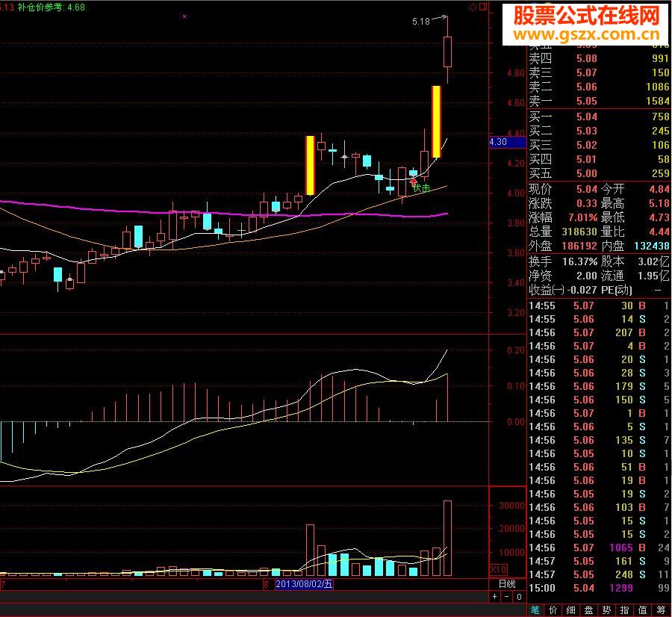Click the 量比 4.44 value

pos(659,232)
